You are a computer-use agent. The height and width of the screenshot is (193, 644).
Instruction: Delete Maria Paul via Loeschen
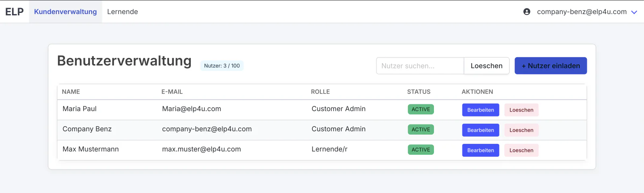coord(521,110)
